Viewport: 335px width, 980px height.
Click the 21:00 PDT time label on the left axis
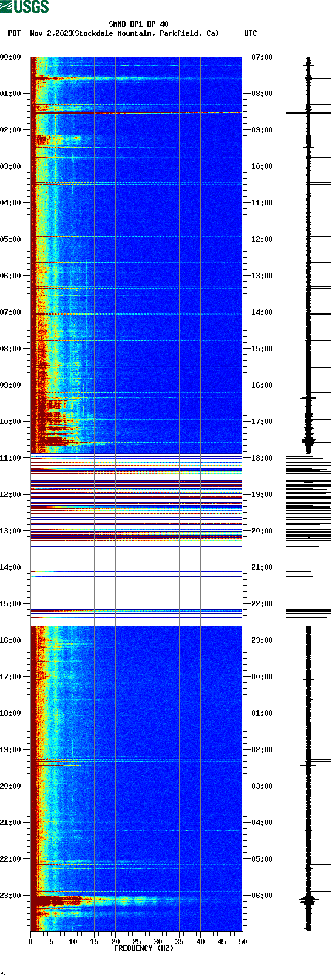click(x=11, y=823)
